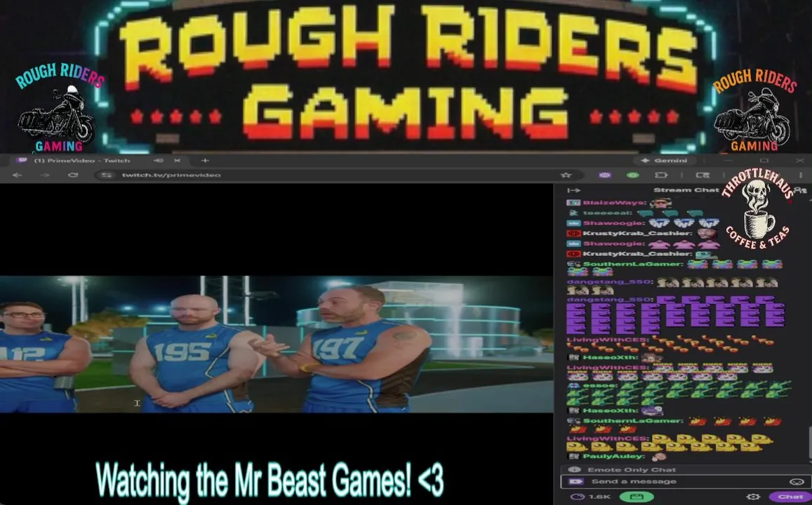The image size is (812, 505).
Task: Click the emote in BlaizeWays message
Action: (x=660, y=203)
